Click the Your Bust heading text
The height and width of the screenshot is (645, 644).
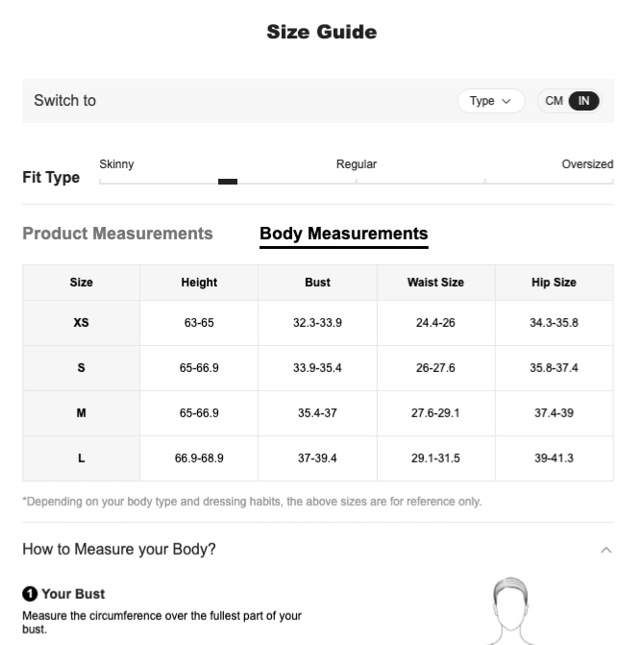73,594
